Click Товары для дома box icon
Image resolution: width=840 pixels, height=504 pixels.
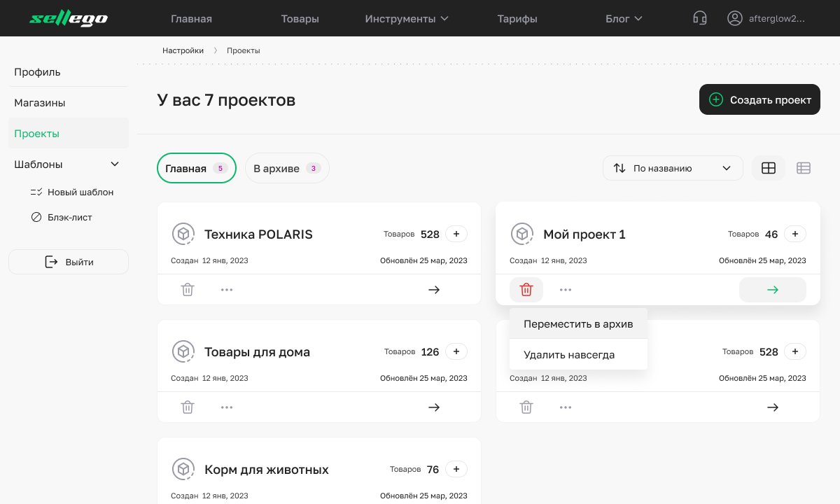tap(183, 351)
